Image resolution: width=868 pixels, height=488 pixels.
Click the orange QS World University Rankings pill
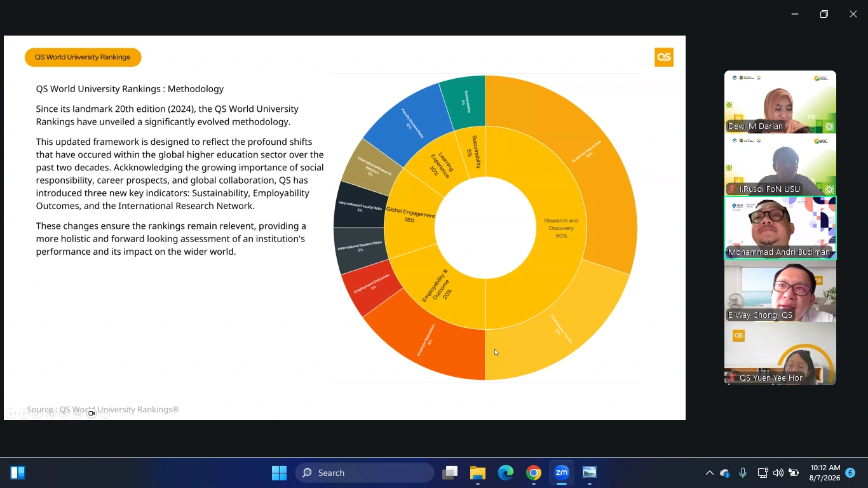click(83, 57)
